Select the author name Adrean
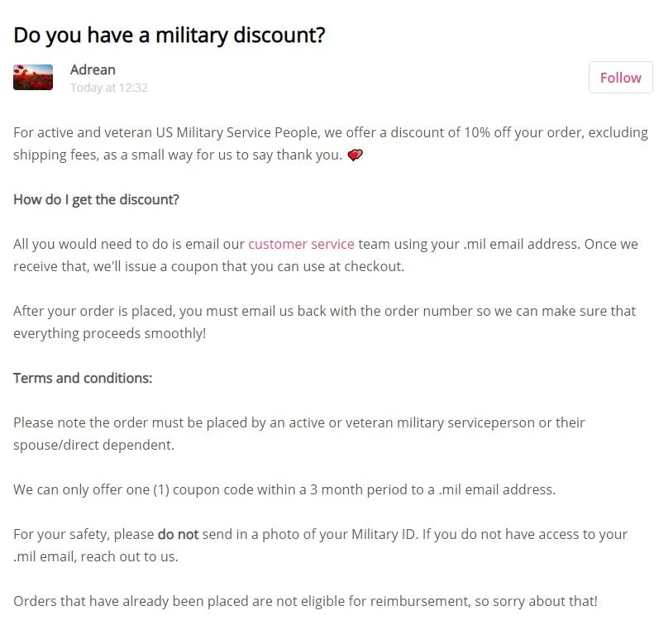Screen dimensions: 659x644 93,69
